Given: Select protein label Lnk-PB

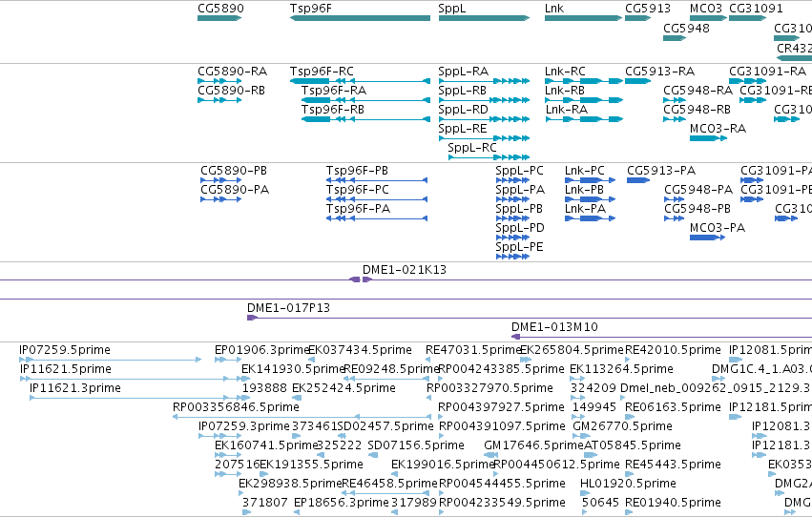Looking at the screenshot, I should [x=584, y=190].
